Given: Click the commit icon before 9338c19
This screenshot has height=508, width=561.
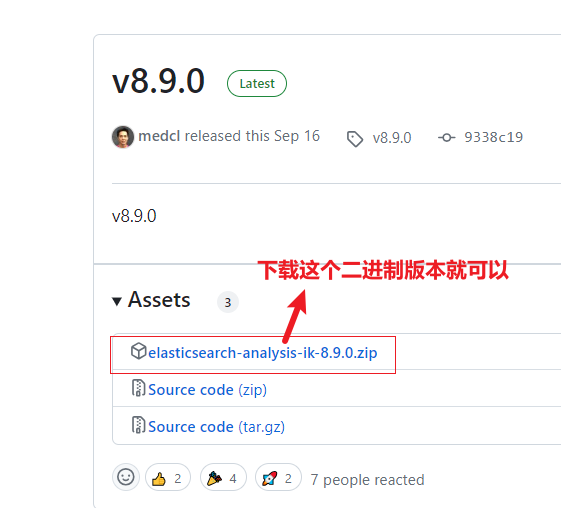Looking at the screenshot, I should click(x=446, y=137).
